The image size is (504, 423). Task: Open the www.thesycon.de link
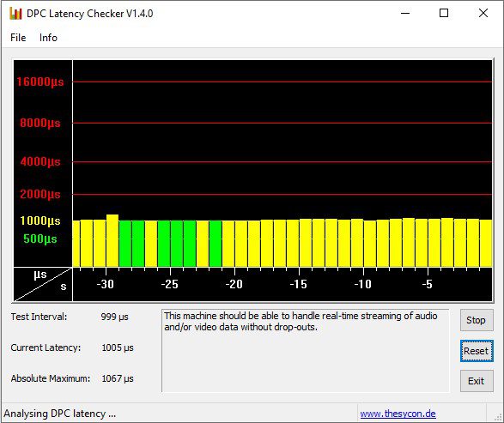(398, 414)
